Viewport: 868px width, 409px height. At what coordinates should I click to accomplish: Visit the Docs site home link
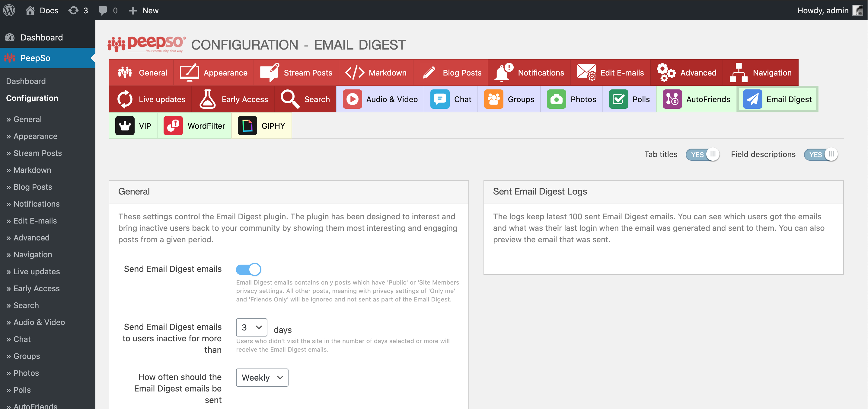click(x=42, y=11)
